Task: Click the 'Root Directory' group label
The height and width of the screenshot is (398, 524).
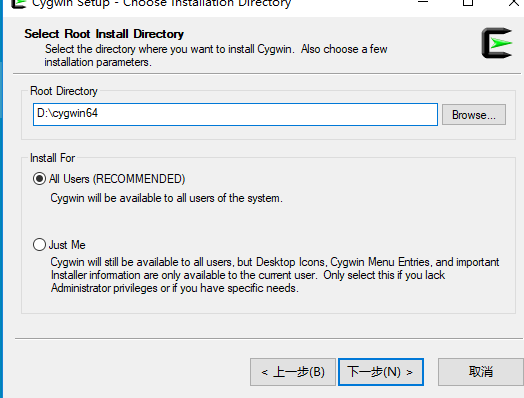Action: click(x=64, y=91)
